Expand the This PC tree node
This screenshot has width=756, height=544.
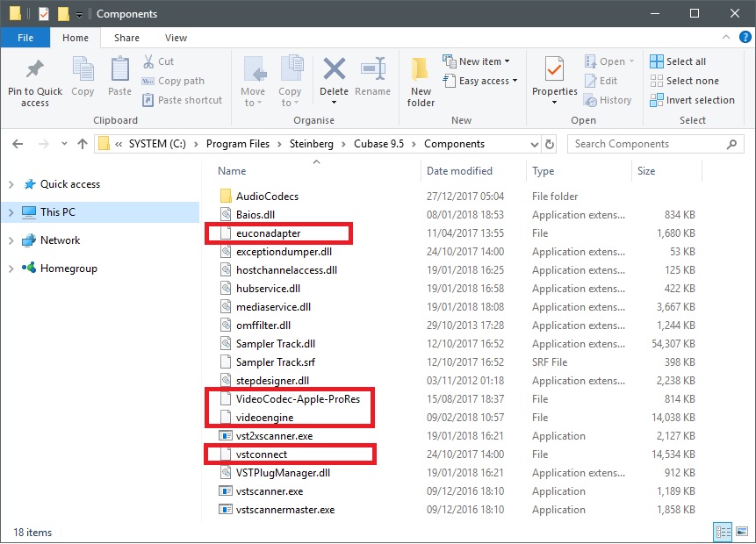(x=11, y=212)
